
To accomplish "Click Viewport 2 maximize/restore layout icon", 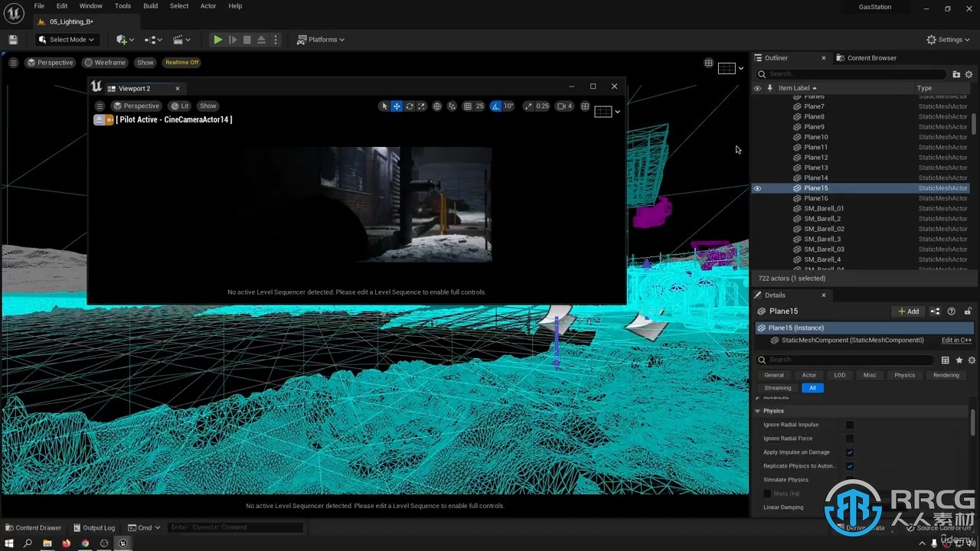I will coord(585,106).
